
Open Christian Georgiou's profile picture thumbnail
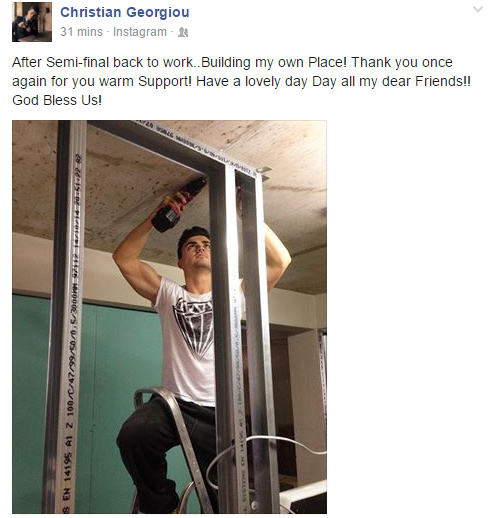[x=32, y=22]
